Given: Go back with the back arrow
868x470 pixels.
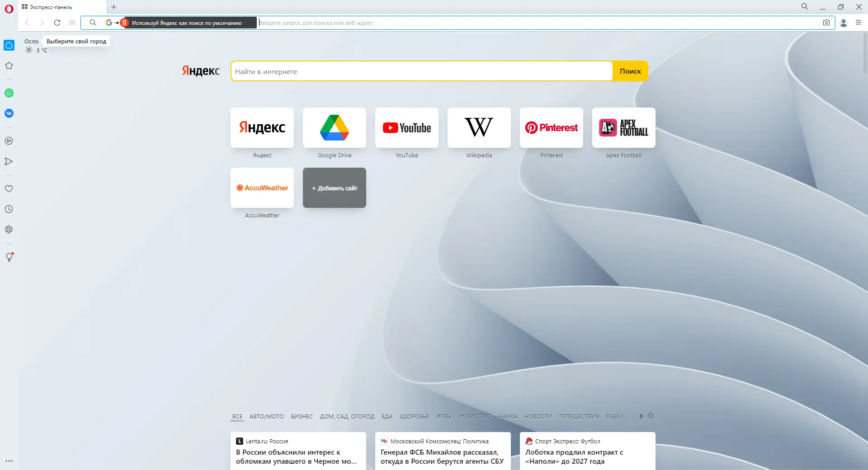Looking at the screenshot, I should coord(27,23).
